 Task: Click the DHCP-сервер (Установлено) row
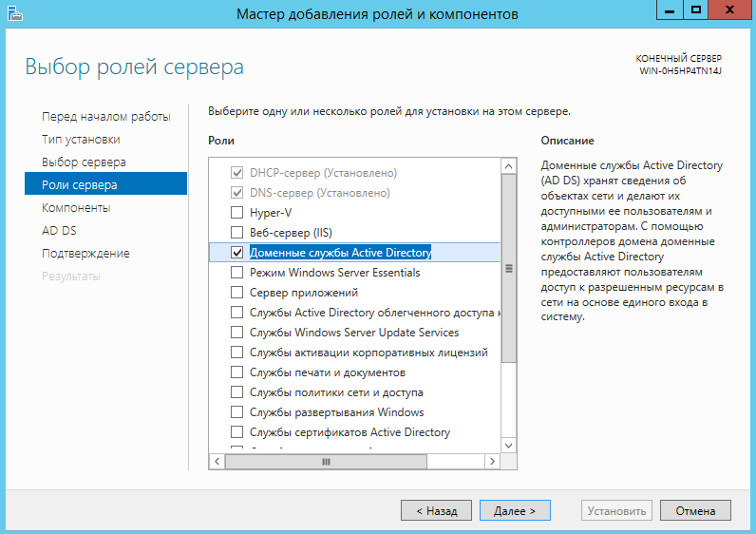pyautogui.click(x=355, y=173)
